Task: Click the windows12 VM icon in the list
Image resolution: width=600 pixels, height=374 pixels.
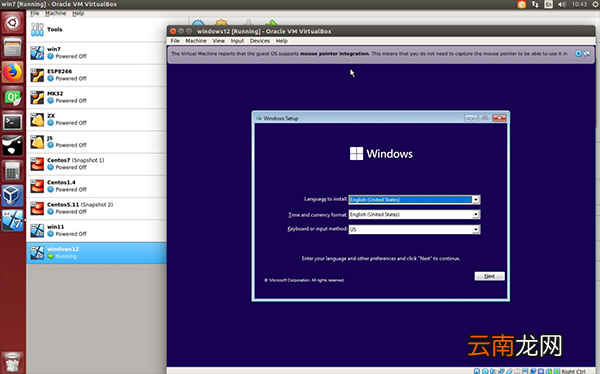Action: 37,253
